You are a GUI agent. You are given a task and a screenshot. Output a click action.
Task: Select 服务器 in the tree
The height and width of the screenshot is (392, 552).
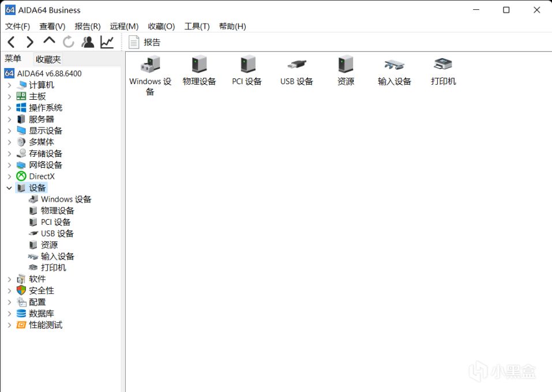click(x=41, y=119)
